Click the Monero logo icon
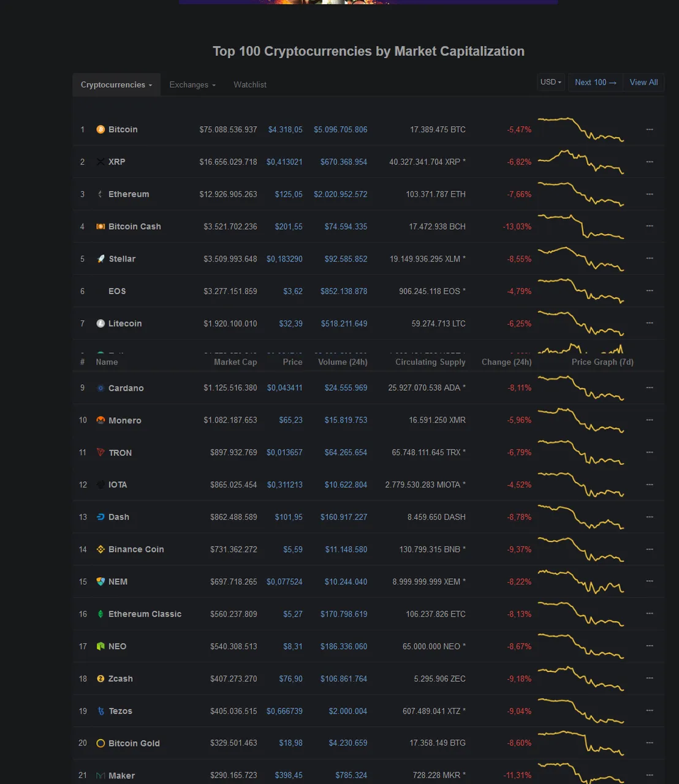679x784 pixels. coord(101,420)
